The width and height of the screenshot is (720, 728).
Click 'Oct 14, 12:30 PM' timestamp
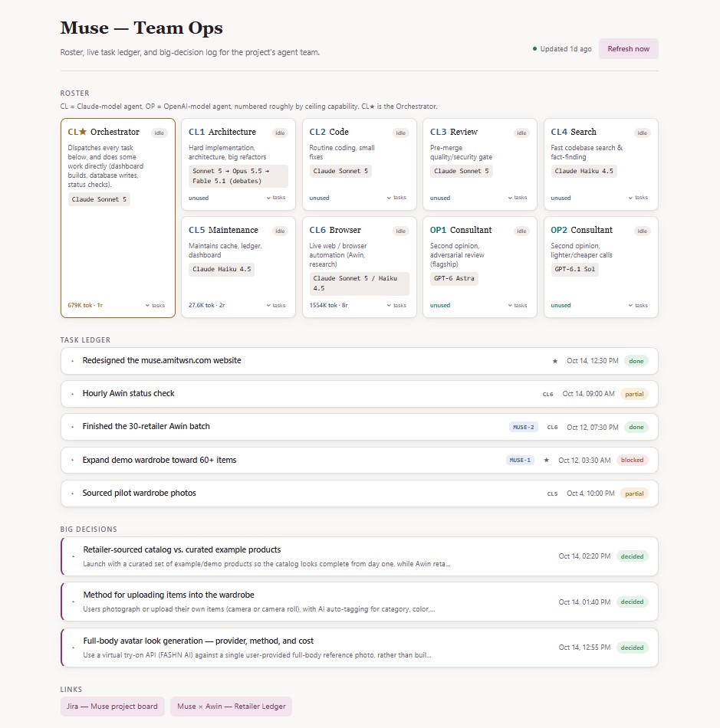(x=592, y=361)
